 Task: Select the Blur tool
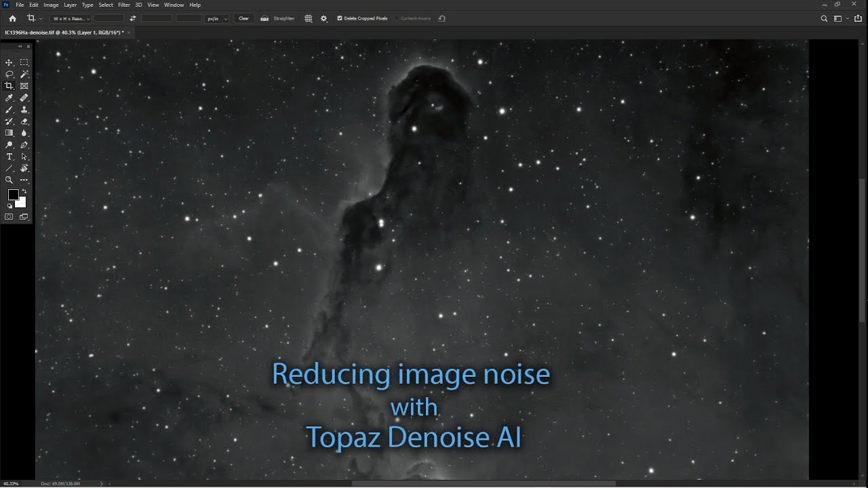pos(24,133)
